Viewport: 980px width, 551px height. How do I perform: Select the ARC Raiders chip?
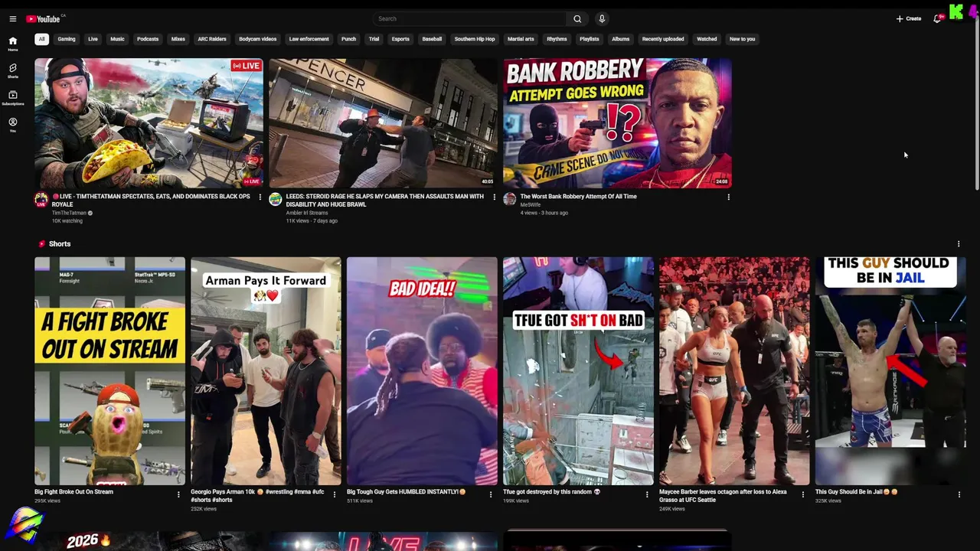[212, 39]
